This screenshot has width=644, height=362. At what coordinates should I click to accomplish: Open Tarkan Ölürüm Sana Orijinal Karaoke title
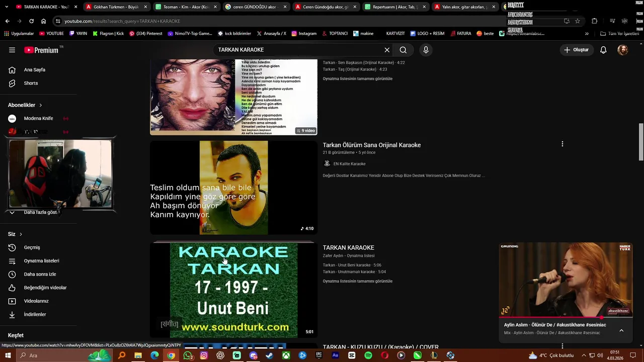click(371, 145)
